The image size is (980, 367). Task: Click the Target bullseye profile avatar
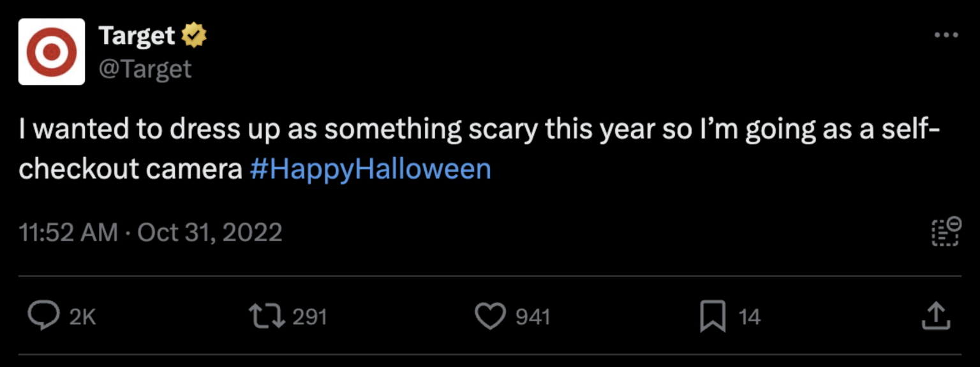coord(51,52)
